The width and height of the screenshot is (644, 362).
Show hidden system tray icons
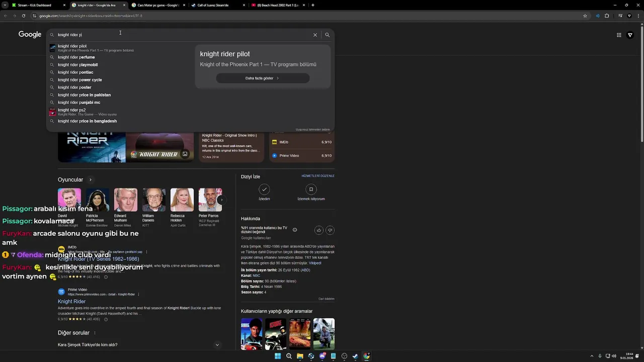[x=592, y=356]
